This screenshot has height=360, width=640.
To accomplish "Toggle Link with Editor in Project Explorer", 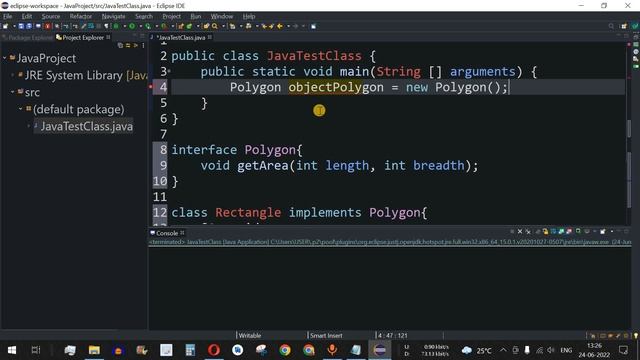I will [x=128, y=45].
